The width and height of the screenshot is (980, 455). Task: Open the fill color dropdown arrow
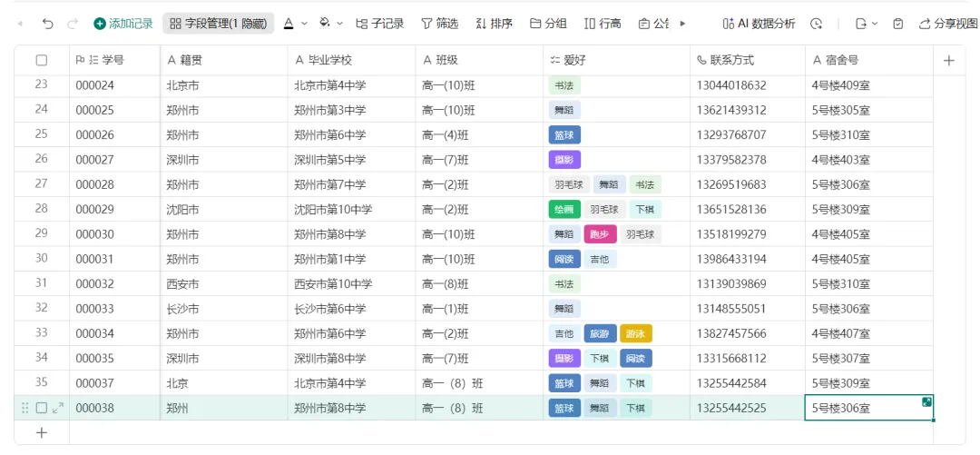340,24
